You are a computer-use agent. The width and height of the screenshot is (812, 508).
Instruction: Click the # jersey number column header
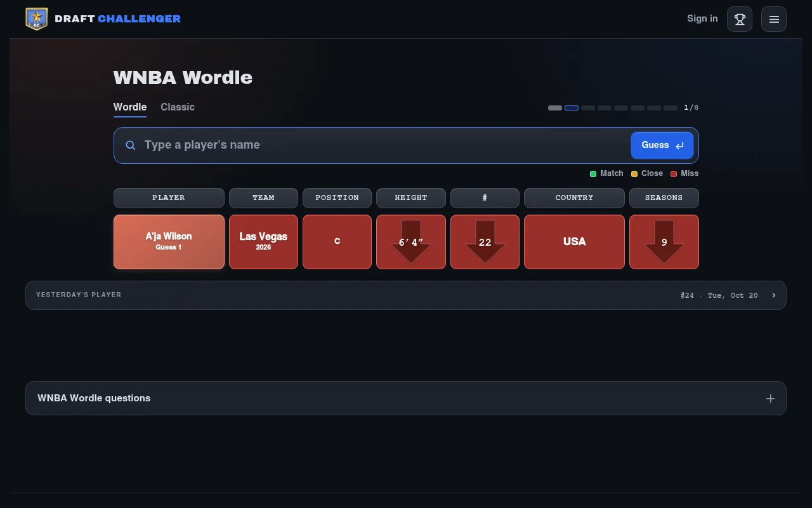[x=485, y=198]
